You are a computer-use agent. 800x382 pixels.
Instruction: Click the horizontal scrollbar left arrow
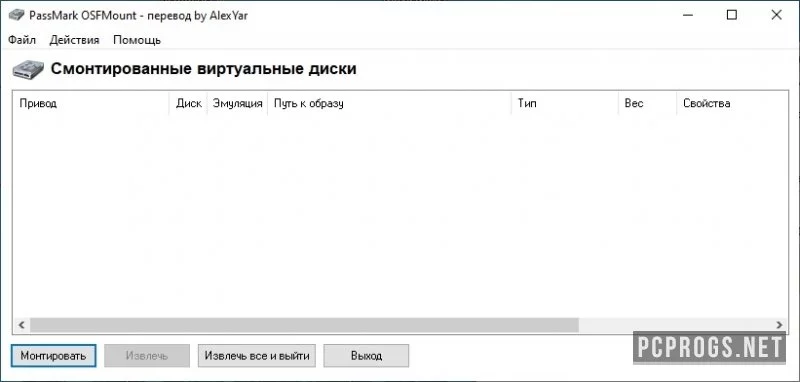coord(21,324)
